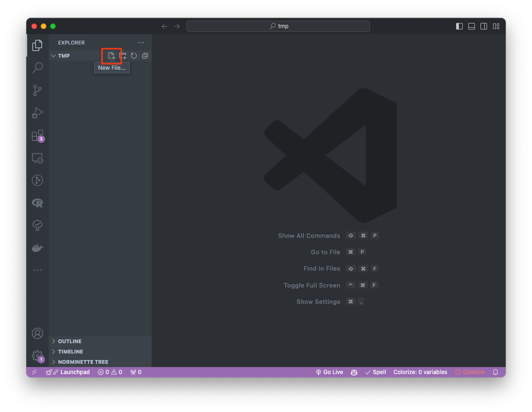Open the Remote Explorer view
The width and height of the screenshot is (532, 412).
click(37, 158)
